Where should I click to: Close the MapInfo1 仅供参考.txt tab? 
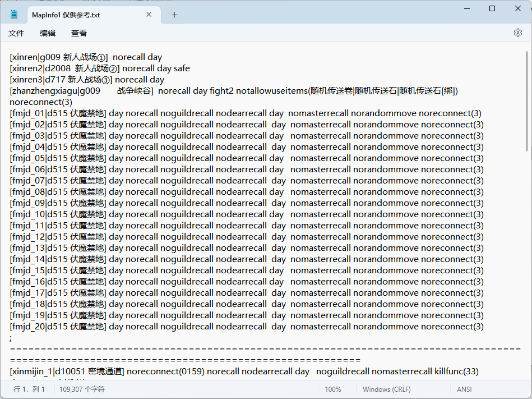(149, 15)
